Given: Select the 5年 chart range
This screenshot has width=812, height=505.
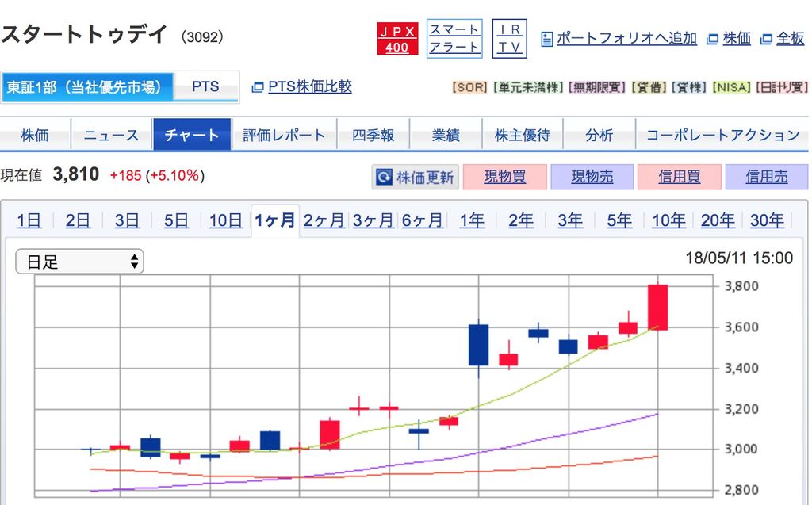Looking at the screenshot, I should click(619, 220).
